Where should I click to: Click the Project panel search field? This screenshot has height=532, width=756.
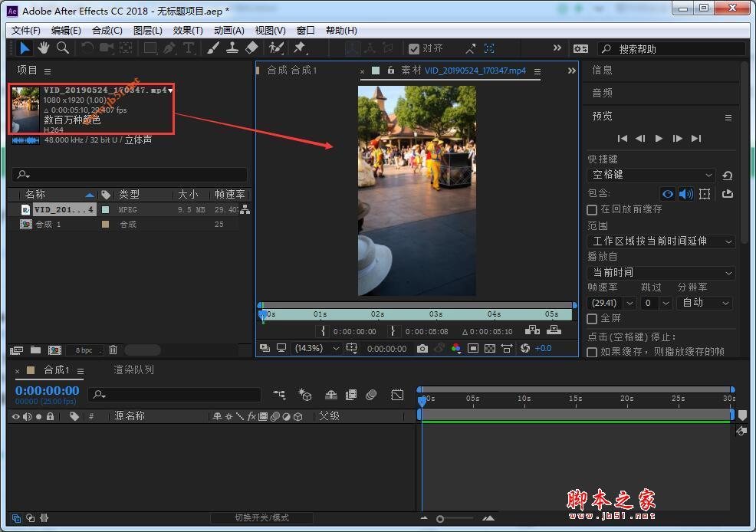pos(130,175)
